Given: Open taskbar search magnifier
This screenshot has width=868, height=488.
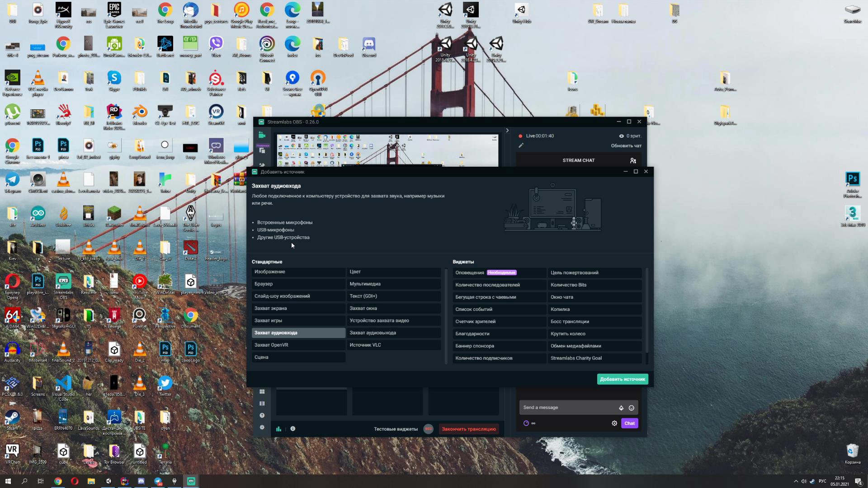Looking at the screenshot, I should tap(24, 481).
